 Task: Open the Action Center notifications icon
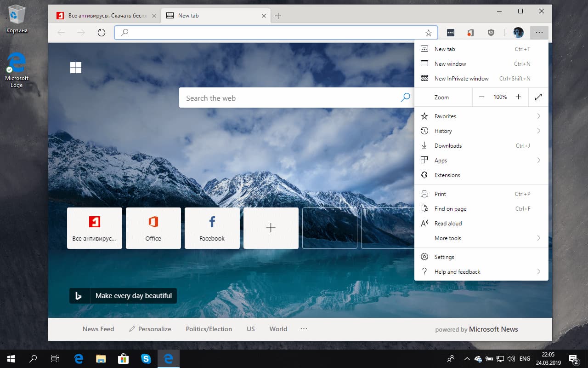click(573, 359)
